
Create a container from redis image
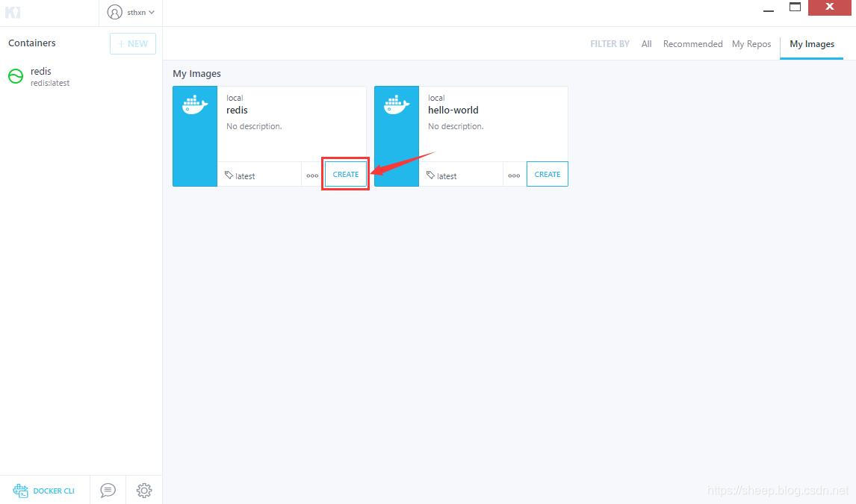tap(346, 174)
